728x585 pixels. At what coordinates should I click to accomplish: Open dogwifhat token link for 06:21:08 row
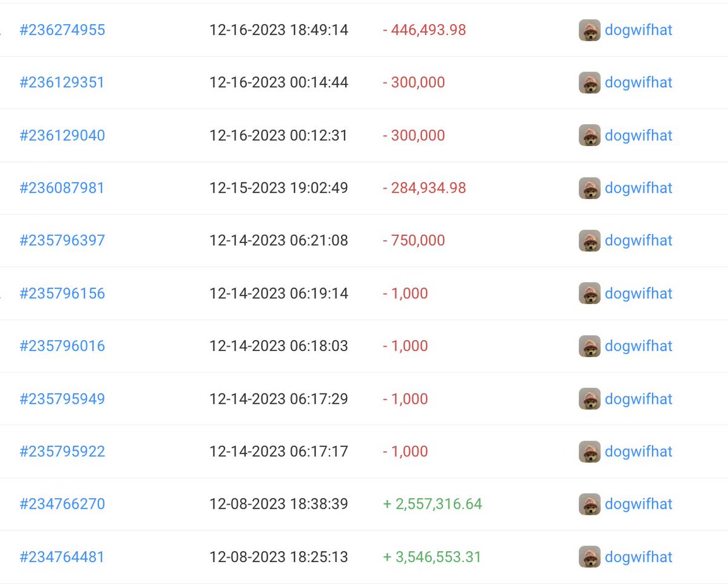pos(639,241)
